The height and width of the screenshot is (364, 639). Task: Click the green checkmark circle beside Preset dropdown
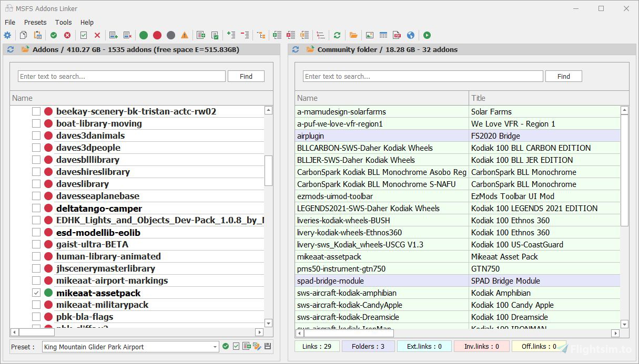(x=226, y=346)
